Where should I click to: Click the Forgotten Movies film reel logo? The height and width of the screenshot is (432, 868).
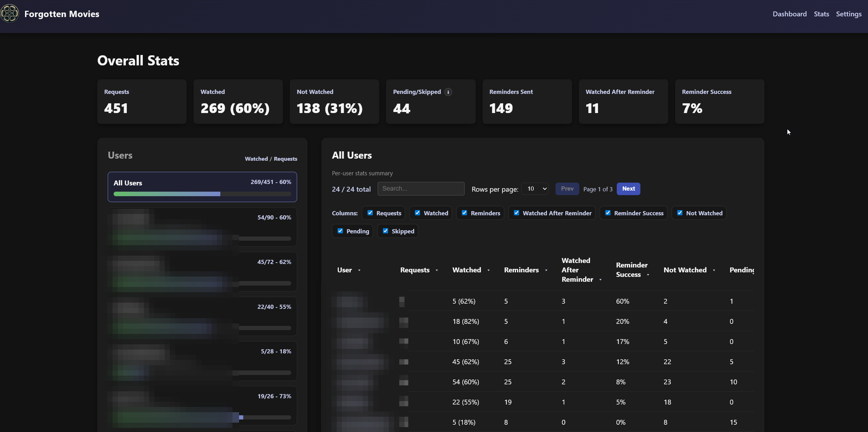click(10, 14)
